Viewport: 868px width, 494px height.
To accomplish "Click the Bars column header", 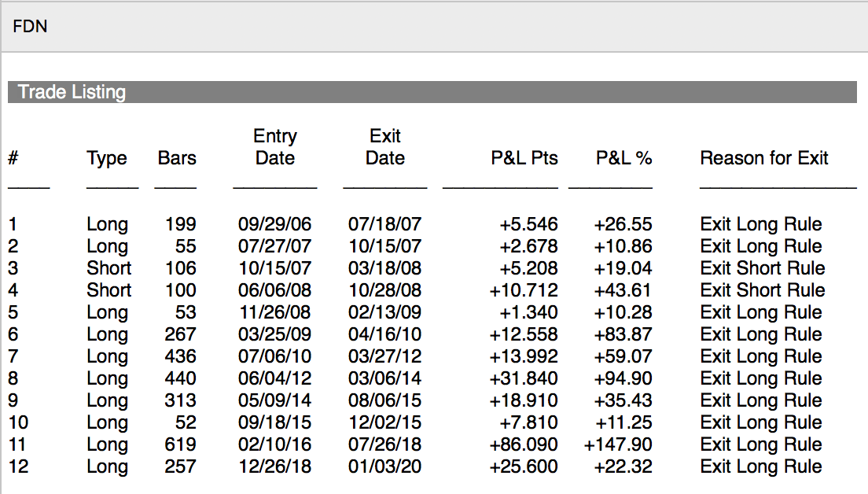I will pyautogui.click(x=177, y=158).
